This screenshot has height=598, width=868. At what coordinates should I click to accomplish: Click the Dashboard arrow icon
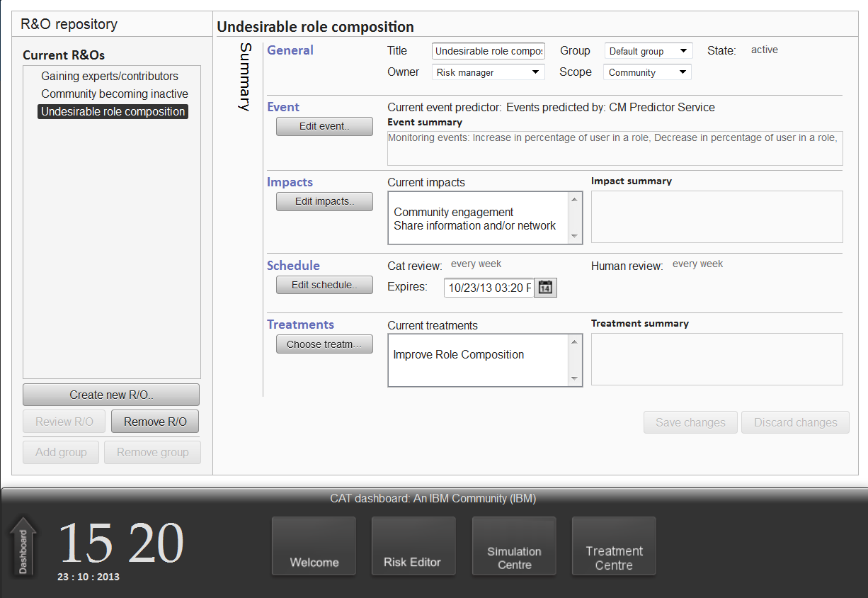(x=23, y=546)
